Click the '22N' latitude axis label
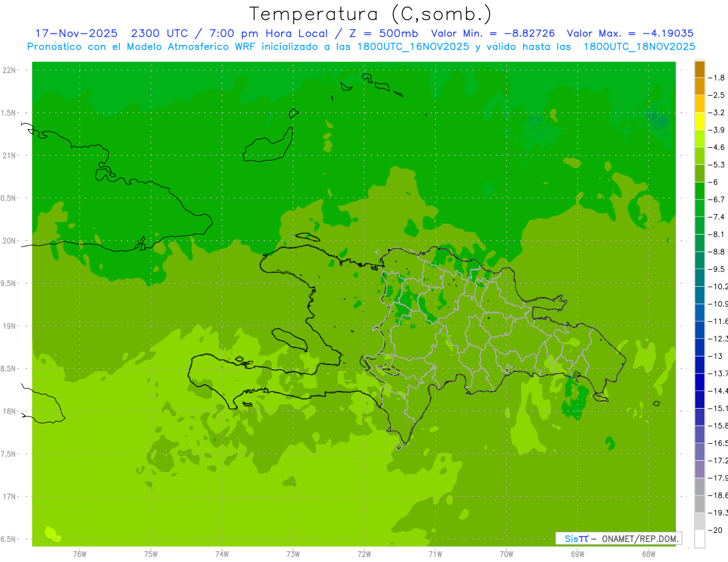This screenshot has width=728, height=562. tap(10, 70)
